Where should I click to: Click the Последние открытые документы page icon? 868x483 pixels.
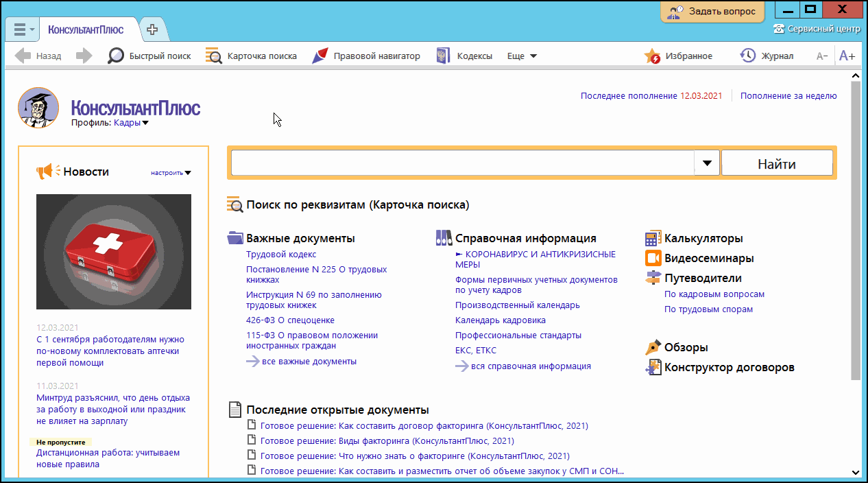235,410
